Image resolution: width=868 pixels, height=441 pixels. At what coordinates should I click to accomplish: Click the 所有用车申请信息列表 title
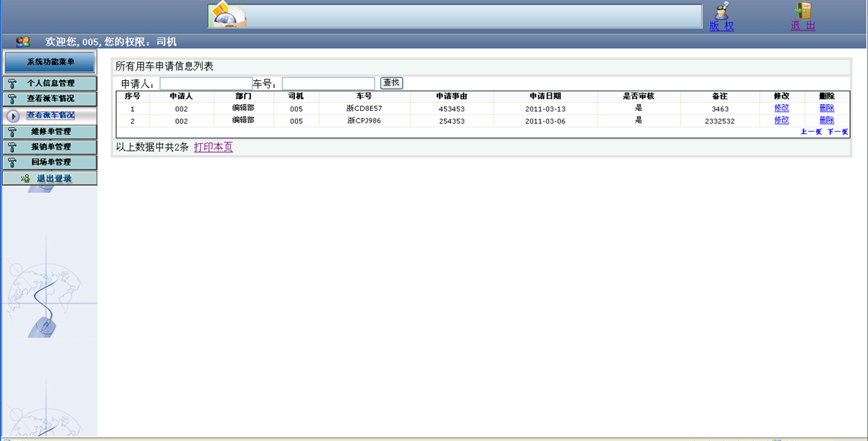point(165,67)
